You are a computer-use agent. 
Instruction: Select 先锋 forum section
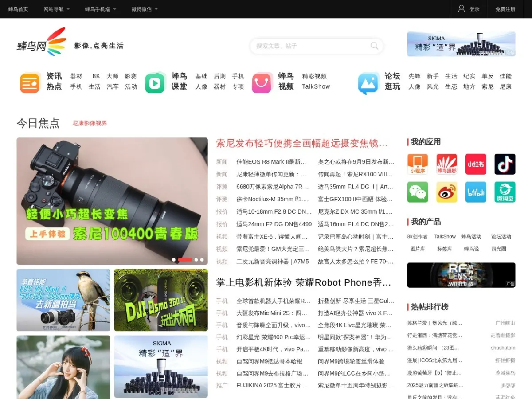[415, 76]
